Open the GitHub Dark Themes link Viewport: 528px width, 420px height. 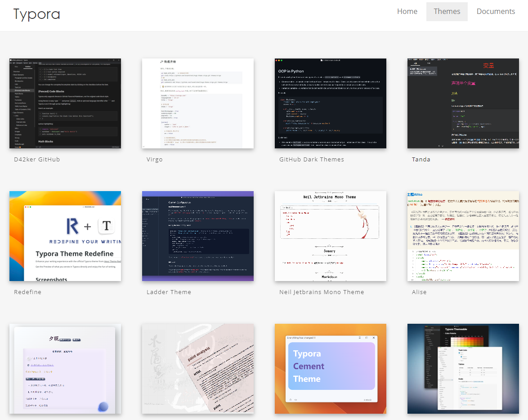(312, 159)
